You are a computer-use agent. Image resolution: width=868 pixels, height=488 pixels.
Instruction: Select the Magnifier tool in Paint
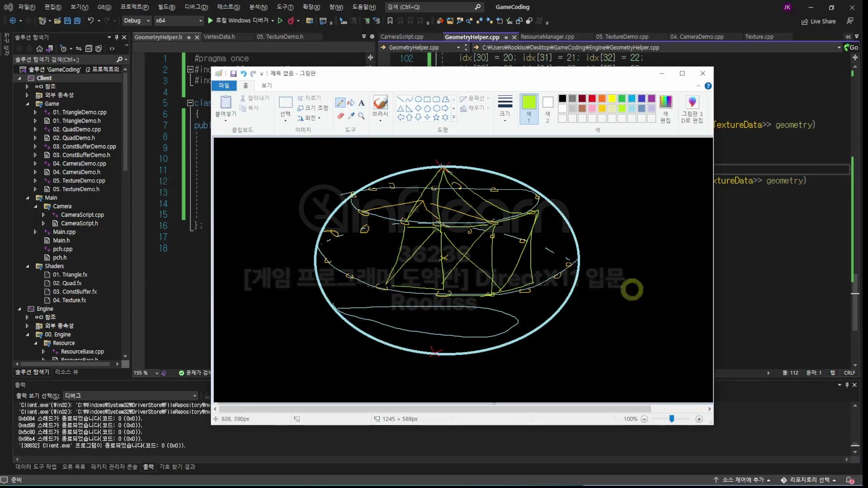click(x=361, y=116)
